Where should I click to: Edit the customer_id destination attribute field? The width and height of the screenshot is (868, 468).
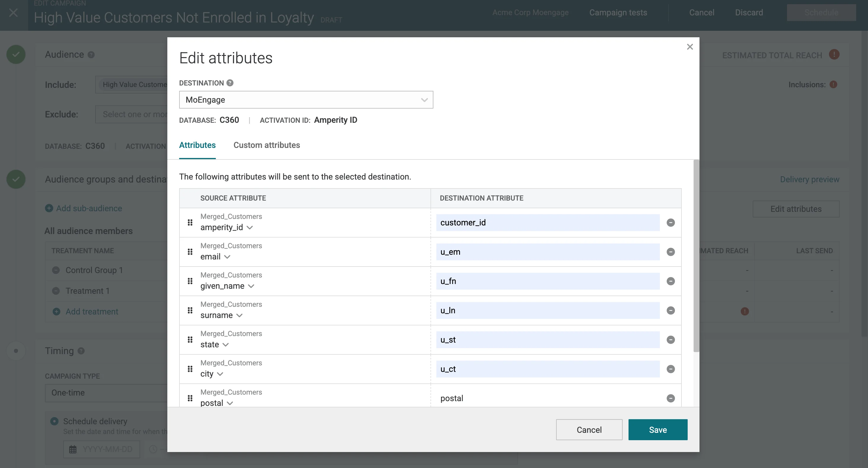pos(548,222)
